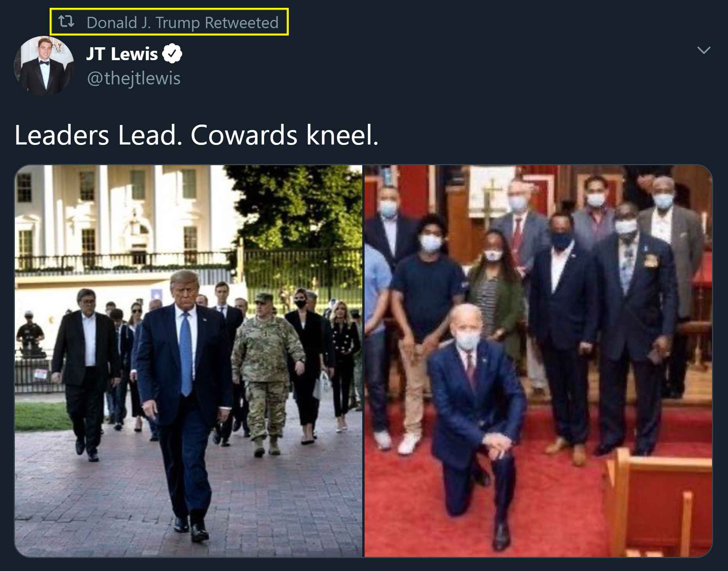Click the retweet arrows icon
The height and width of the screenshot is (571, 728).
point(66,21)
